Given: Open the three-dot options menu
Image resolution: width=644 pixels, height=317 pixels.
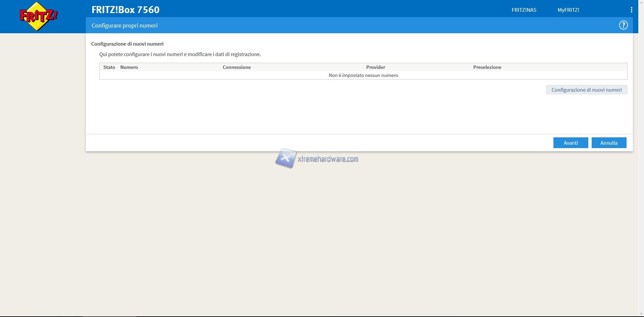Looking at the screenshot, I should (631, 10).
